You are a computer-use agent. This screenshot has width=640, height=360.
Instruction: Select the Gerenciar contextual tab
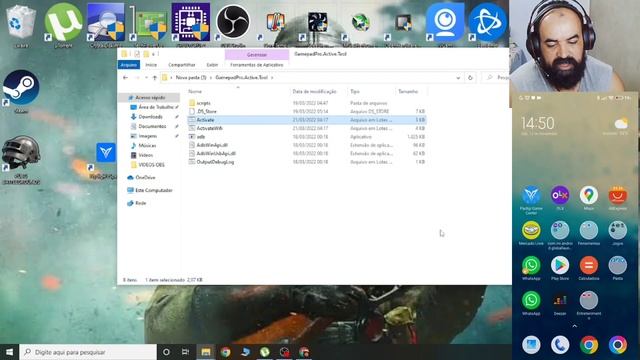click(257, 54)
